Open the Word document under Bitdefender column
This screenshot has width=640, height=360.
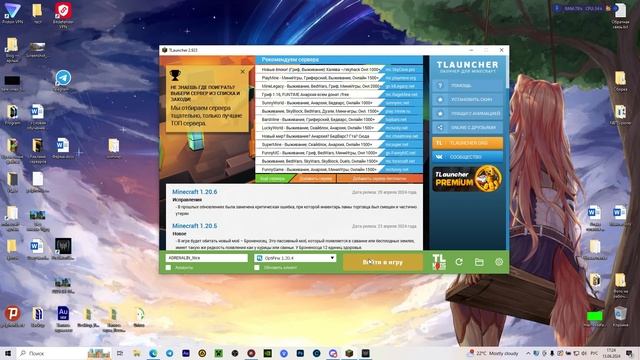tap(63, 148)
